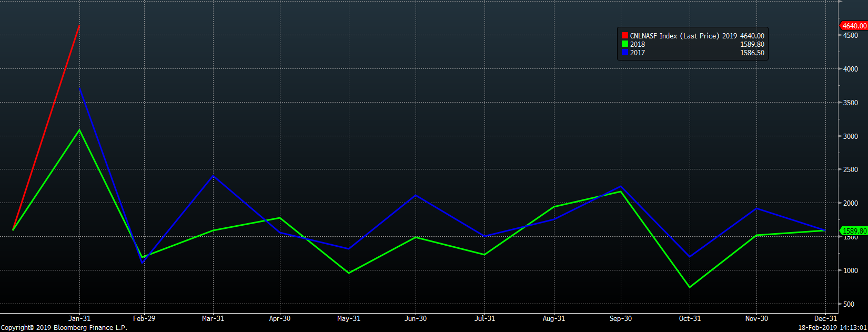Screen dimensions: 868x332
Task: Click the red 4640.00 price tag
Action: click(x=853, y=26)
